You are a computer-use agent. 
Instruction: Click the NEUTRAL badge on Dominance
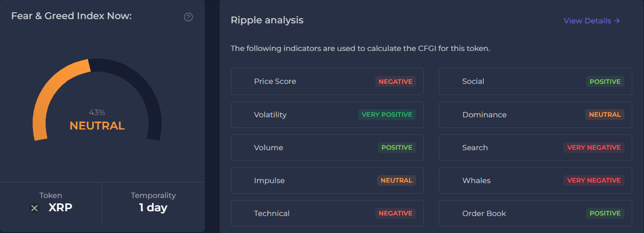pyautogui.click(x=604, y=115)
